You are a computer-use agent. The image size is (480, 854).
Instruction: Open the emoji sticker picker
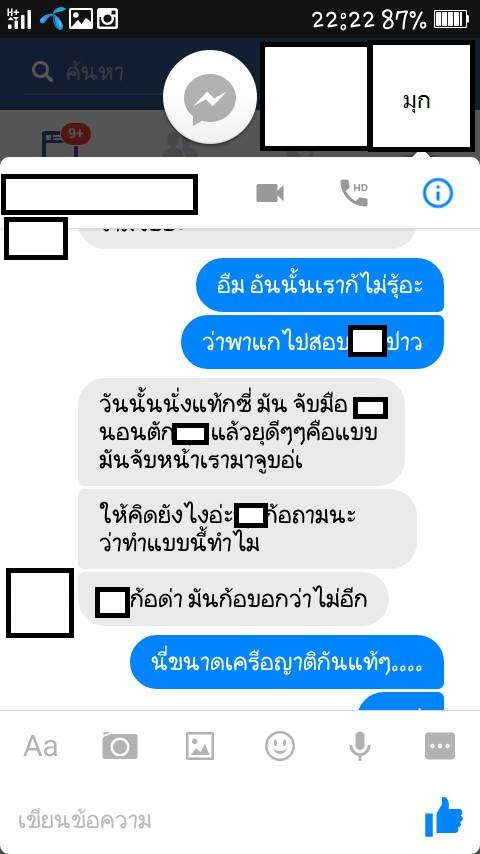(x=280, y=746)
